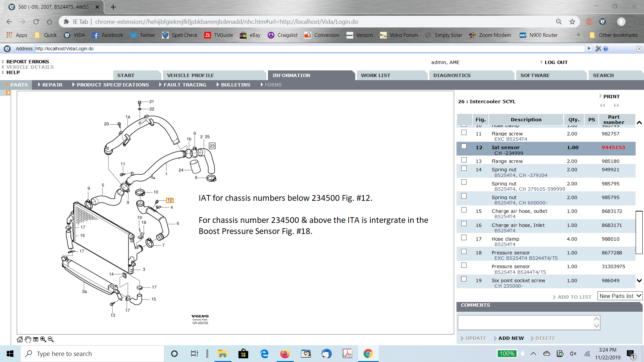Switch to the DIAGNOSTICS tab
The height and width of the screenshot is (362, 644).
pyautogui.click(x=451, y=75)
